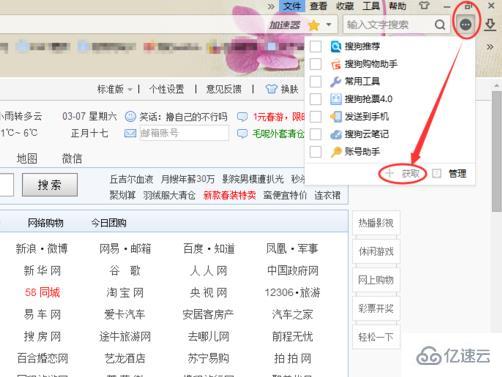
Task: Open 个性设置 link
Action: pos(167,89)
